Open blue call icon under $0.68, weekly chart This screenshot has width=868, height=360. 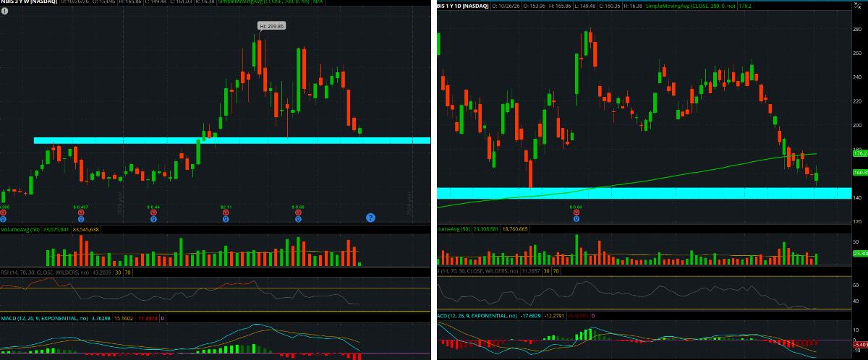[x=298, y=219]
